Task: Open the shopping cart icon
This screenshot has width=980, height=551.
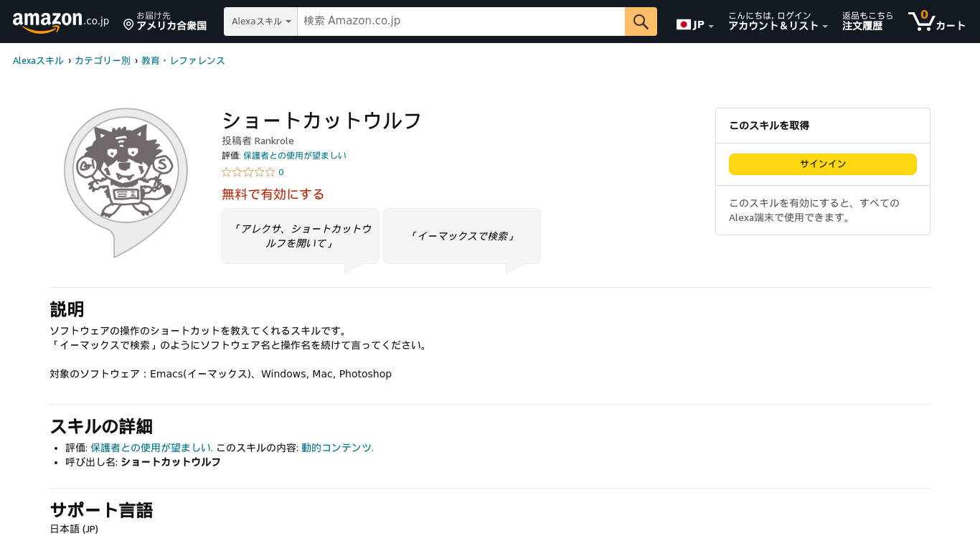Action: click(x=921, y=21)
